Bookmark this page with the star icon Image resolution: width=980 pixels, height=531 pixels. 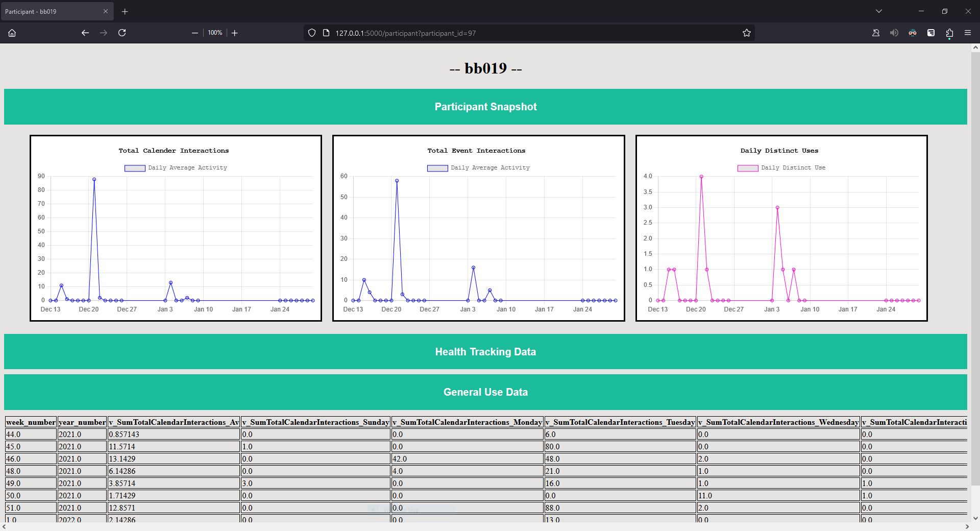pyautogui.click(x=747, y=33)
